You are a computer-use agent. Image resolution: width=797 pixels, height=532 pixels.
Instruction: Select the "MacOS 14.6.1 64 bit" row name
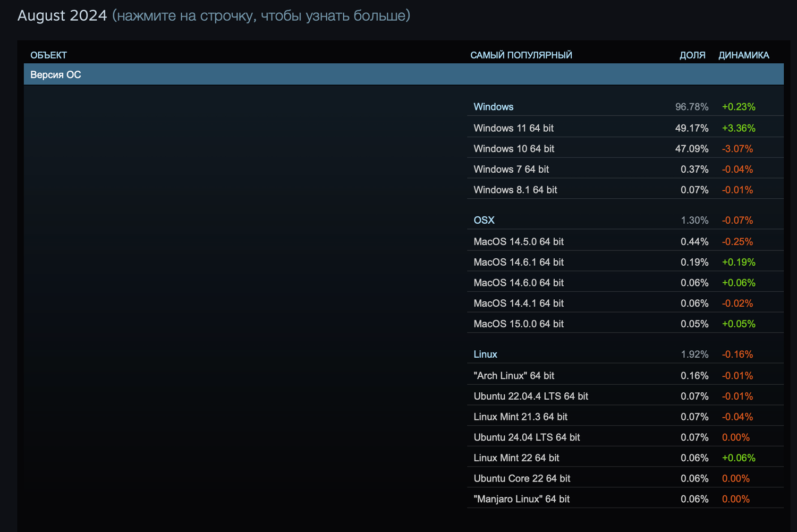(x=519, y=263)
